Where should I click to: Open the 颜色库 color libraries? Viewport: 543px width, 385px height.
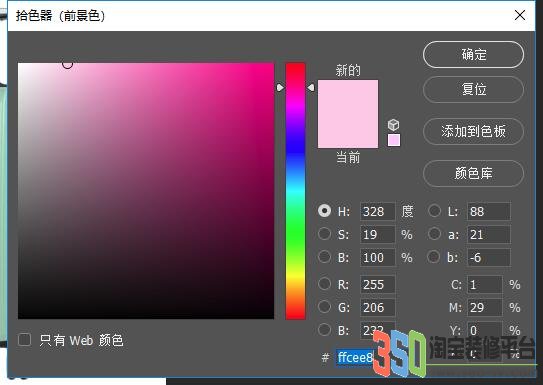(x=473, y=173)
